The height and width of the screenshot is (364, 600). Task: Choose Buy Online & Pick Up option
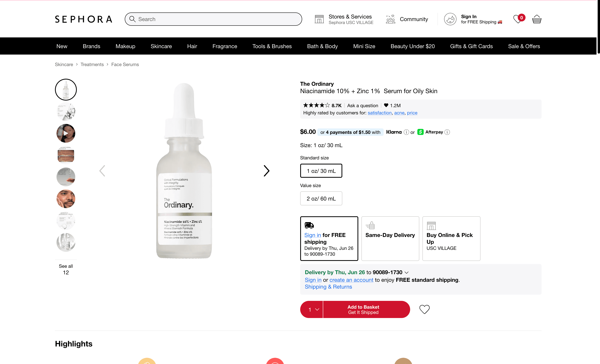(x=451, y=238)
